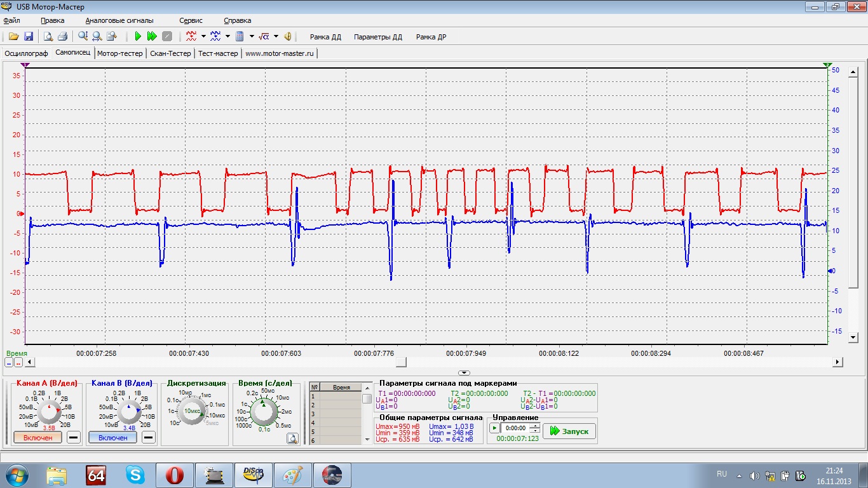Switch to the Осциллограф tab
The image size is (868, 488).
pos(26,53)
